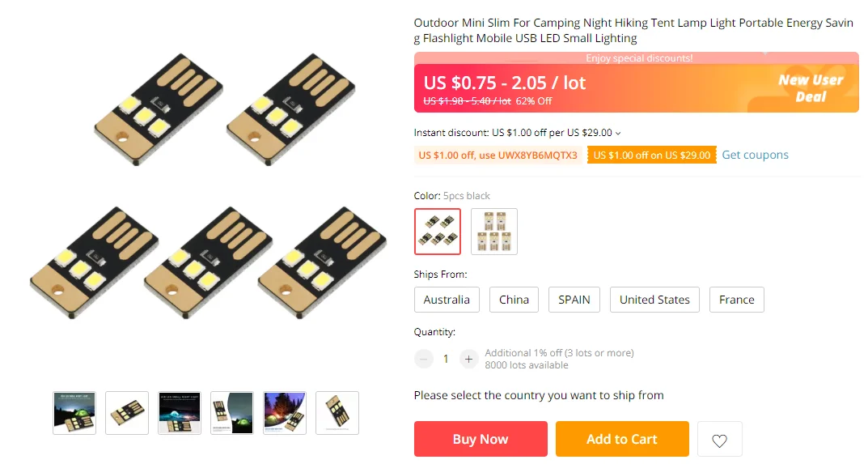Choose United States as ship-from country
Viewport: 868px width, 464px height.
tap(654, 300)
